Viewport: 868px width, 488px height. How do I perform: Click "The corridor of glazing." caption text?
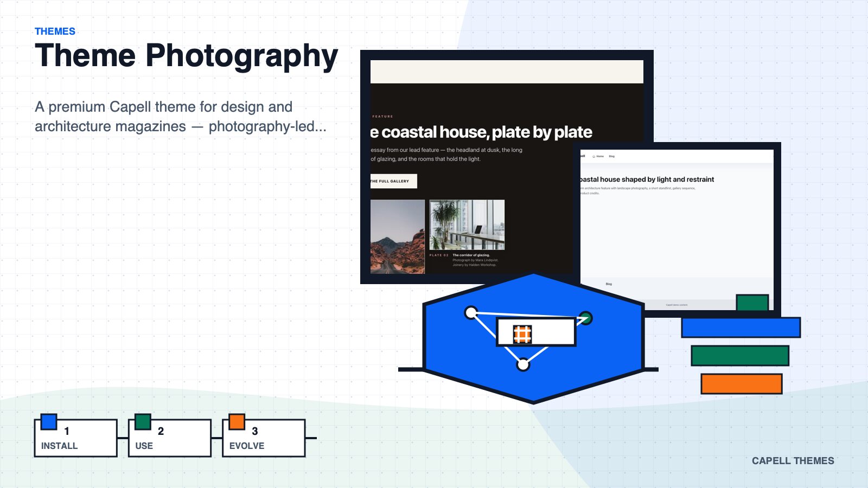click(471, 255)
